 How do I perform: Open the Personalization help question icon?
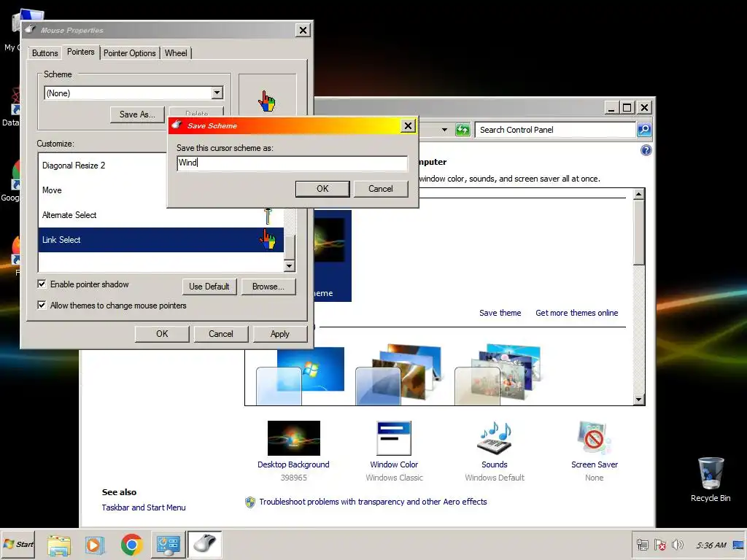[646, 150]
